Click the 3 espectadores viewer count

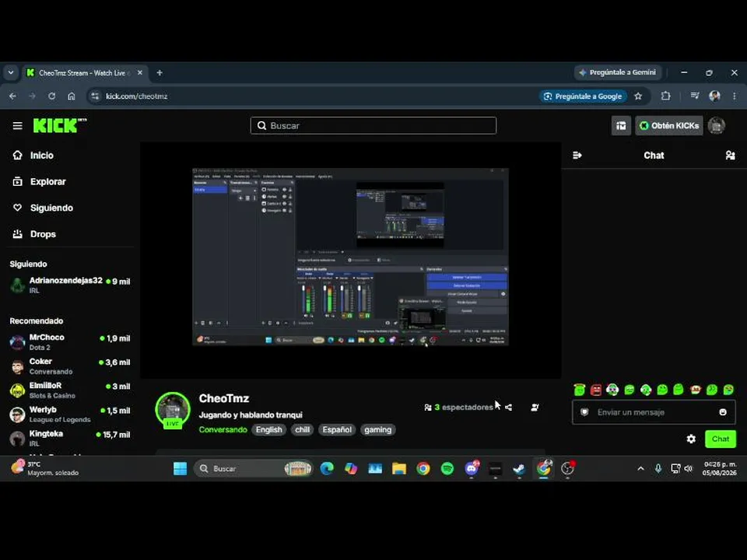pyautogui.click(x=458, y=408)
